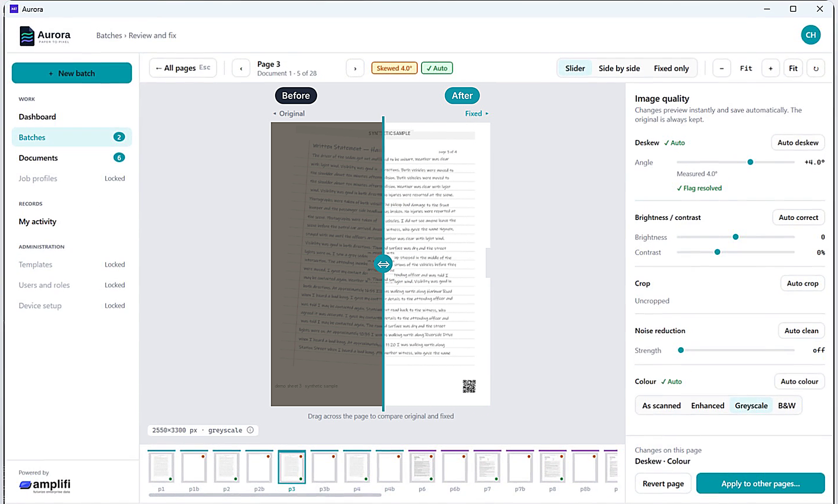Choose Enhanced colour mode
The image size is (838, 504).
click(707, 406)
